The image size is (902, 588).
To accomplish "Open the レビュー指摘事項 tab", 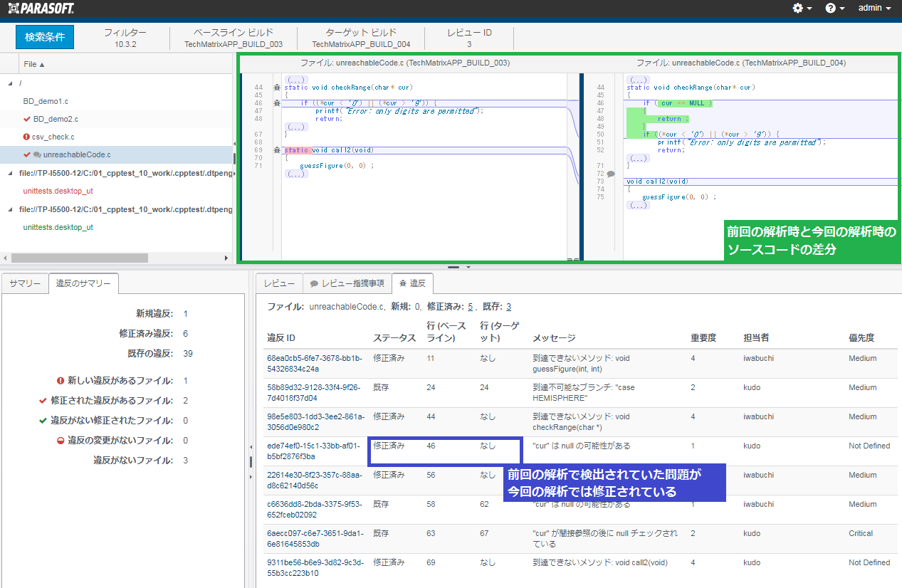I will click(x=347, y=283).
